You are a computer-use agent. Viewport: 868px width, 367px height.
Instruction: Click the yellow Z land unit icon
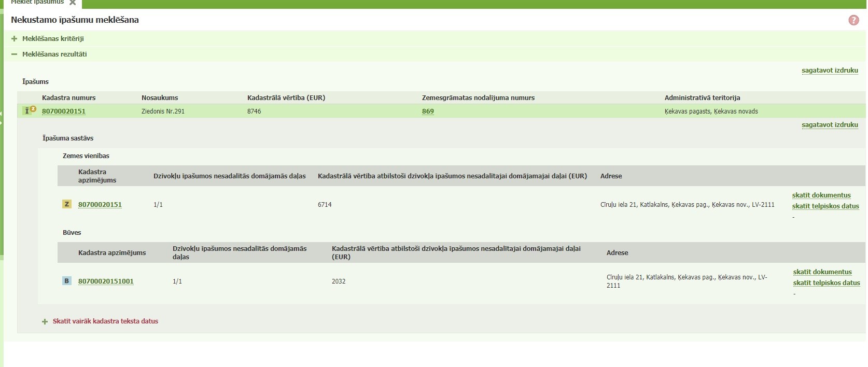point(67,204)
